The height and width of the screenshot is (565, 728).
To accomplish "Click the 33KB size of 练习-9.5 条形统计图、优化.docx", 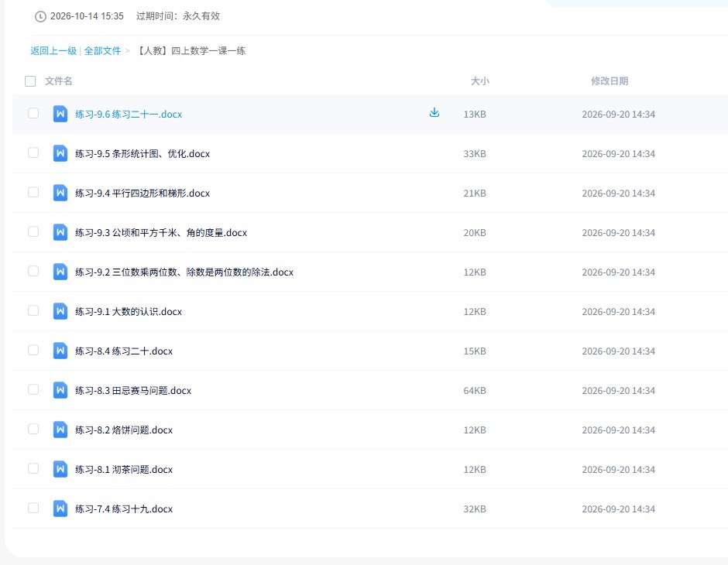I will [x=475, y=153].
